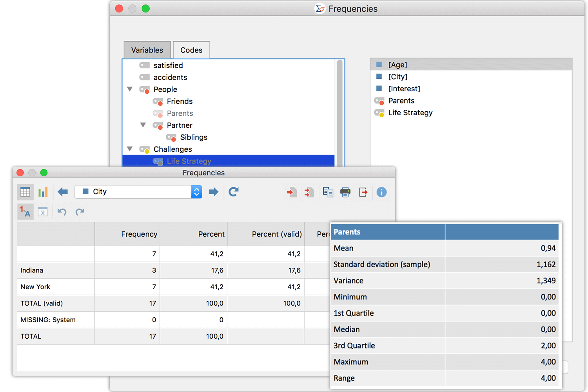Image resolution: width=588 pixels, height=392 pixels.
Task: Copy table to clipboard icon
Action: pos(328,192)
